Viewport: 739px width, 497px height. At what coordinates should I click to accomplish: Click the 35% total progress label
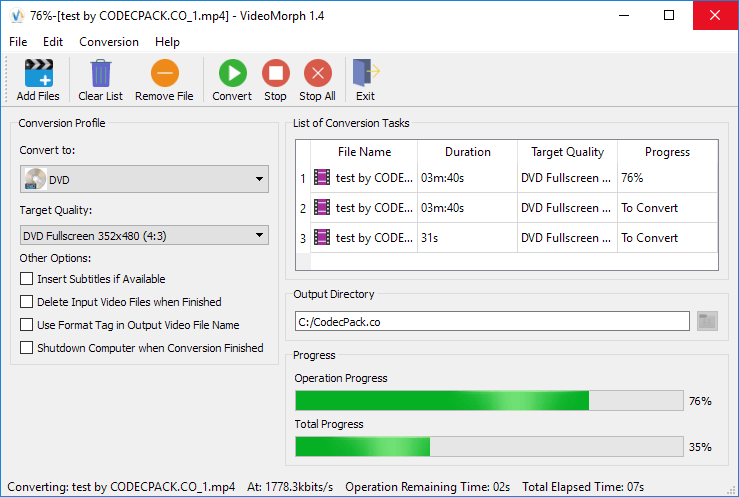[x=700, y=447]
